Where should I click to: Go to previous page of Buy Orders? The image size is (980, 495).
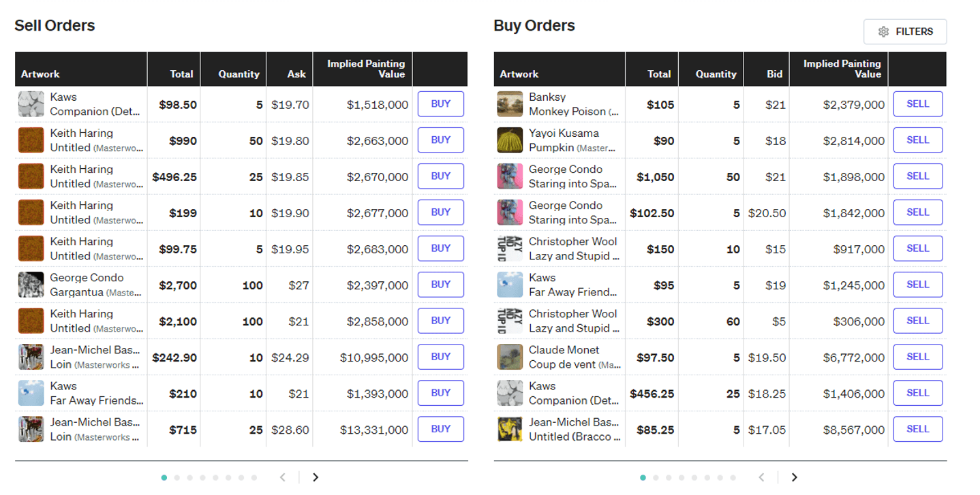click(x=762, y=477)
